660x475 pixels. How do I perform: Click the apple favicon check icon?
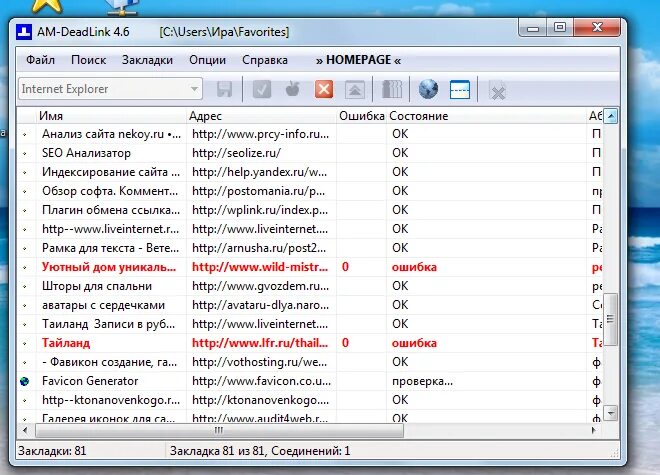(293, 89)
